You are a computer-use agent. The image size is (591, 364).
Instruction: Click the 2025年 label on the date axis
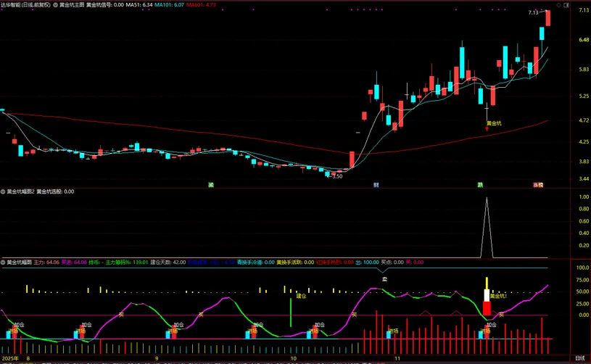(10, 358)
